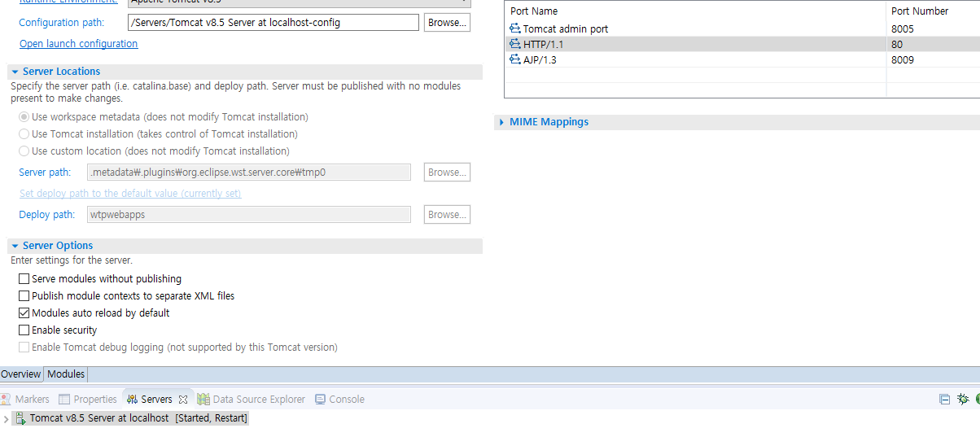This screenshot has width=980, height=437.
Task: Select the AJP/1.3 port name
Action: point(540,59)
